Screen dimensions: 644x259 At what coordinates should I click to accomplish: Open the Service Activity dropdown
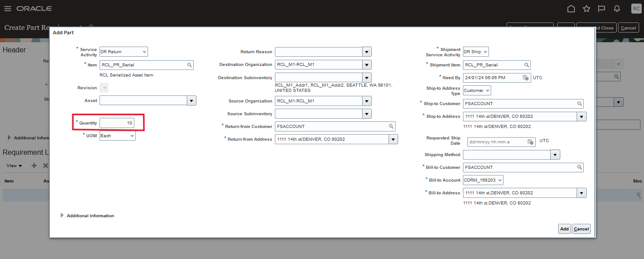124,52
